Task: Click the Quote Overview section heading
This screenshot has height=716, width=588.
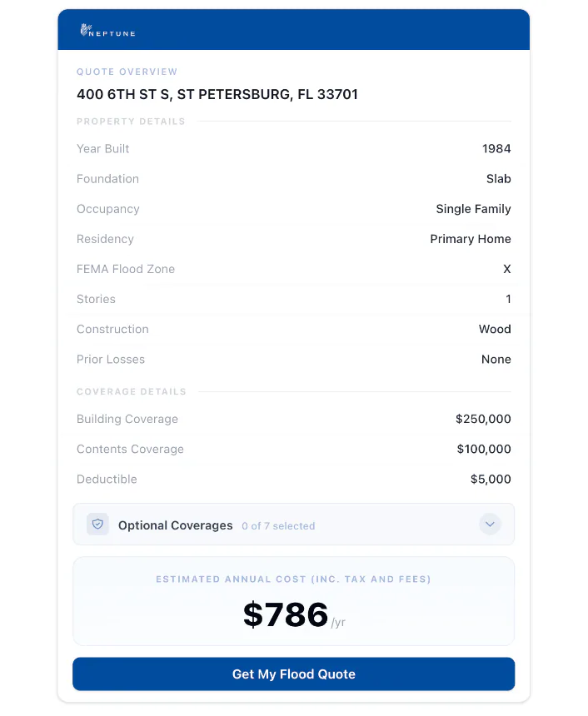Action: pyautogui.click(x=127, y=72)
